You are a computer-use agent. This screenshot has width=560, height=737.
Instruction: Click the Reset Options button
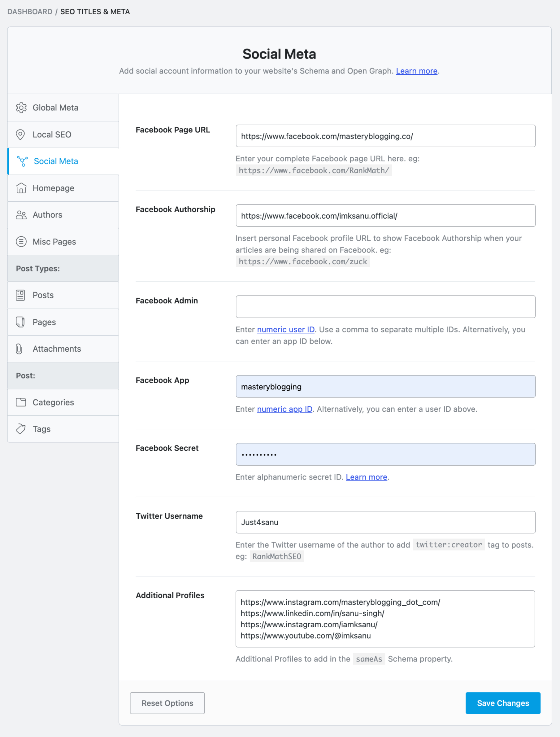tap(167, 703)
